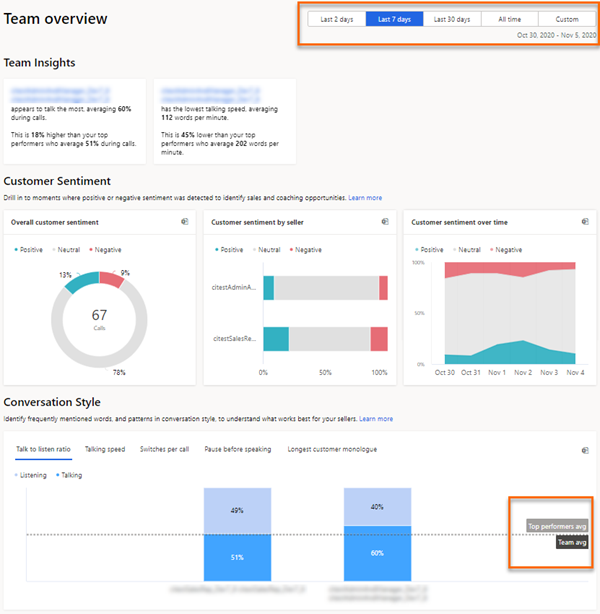Click expand icon on Customer sentiment over time
Image resolution: width=600 pixels, height=614 pixels.
585,222
